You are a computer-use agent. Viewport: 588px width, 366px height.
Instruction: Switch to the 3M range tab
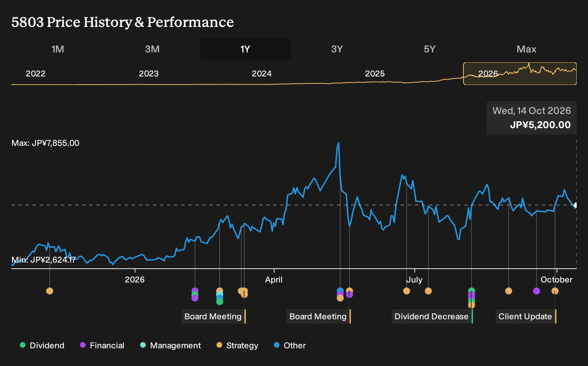[x=152, y=49]
